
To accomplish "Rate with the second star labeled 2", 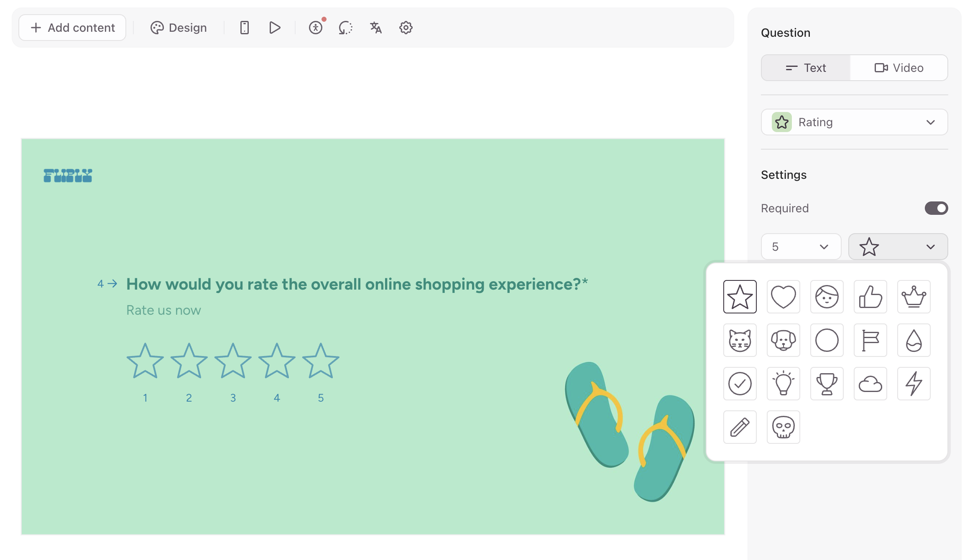I will point(189,361).
